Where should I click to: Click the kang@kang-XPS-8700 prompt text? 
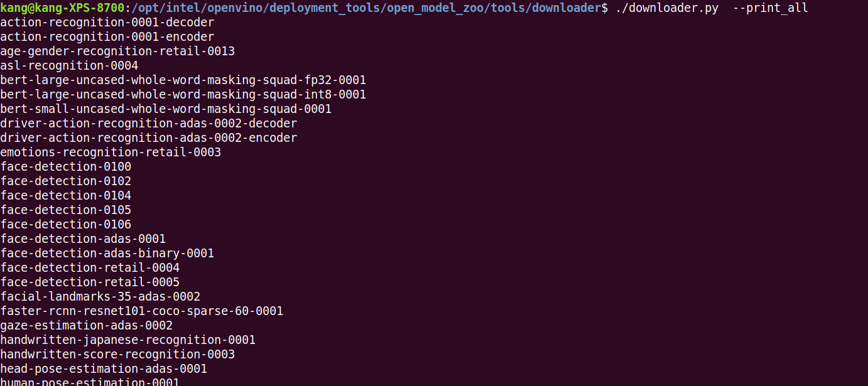point(62,8)
